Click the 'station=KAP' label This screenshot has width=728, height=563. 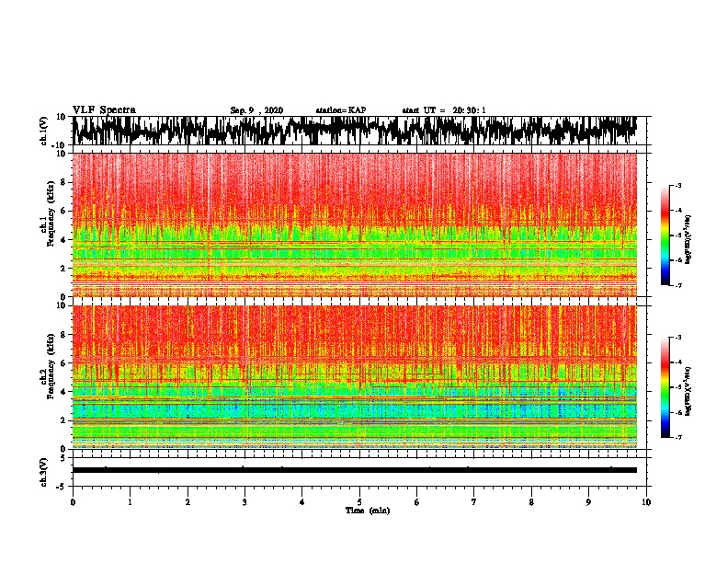[x=341, y=110]
